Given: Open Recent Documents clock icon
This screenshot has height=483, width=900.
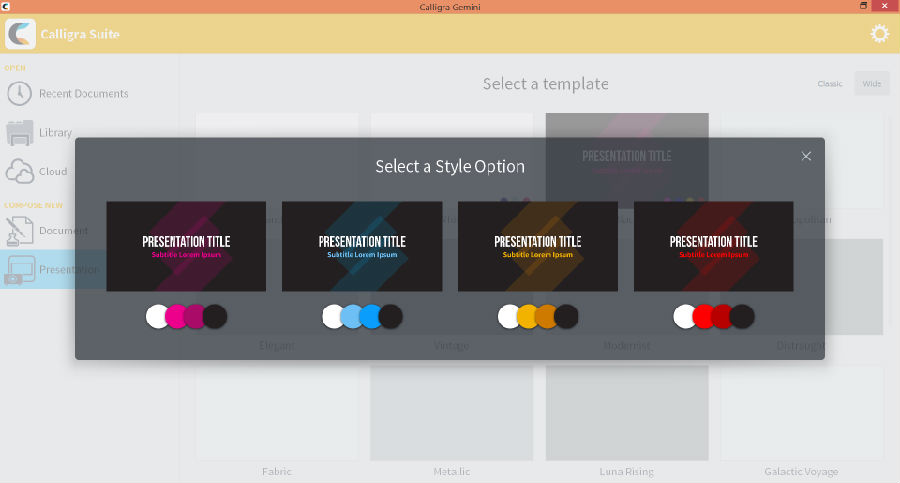Looking at the screenshot, I should coord(20,94).
